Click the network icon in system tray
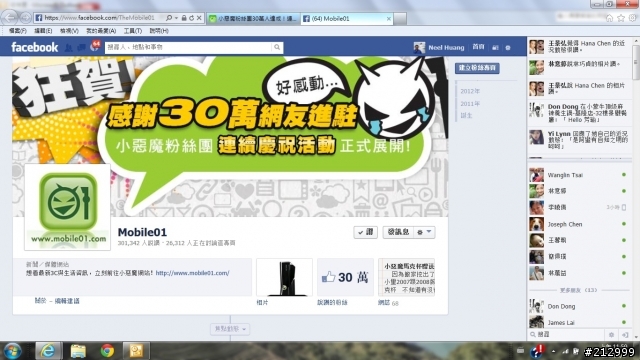640x360 pixels. click(565, 351)
